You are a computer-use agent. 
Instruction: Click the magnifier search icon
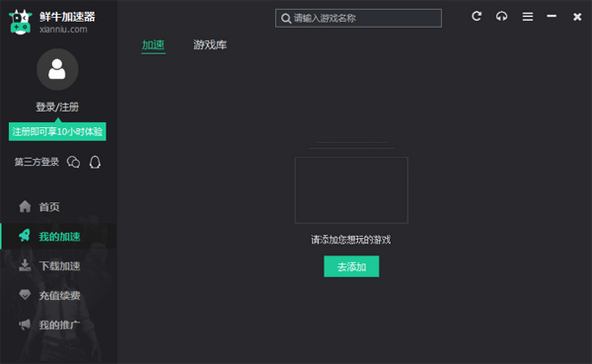click(x=286, y=19)
